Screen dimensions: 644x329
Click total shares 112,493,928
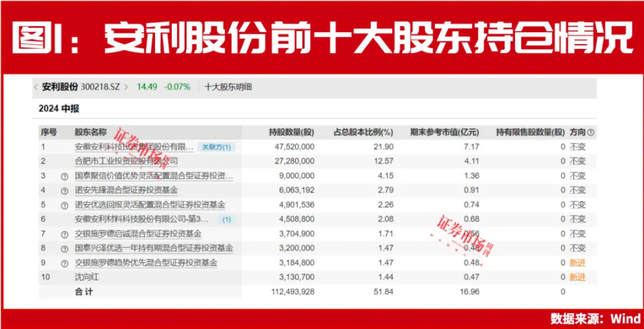294,291
